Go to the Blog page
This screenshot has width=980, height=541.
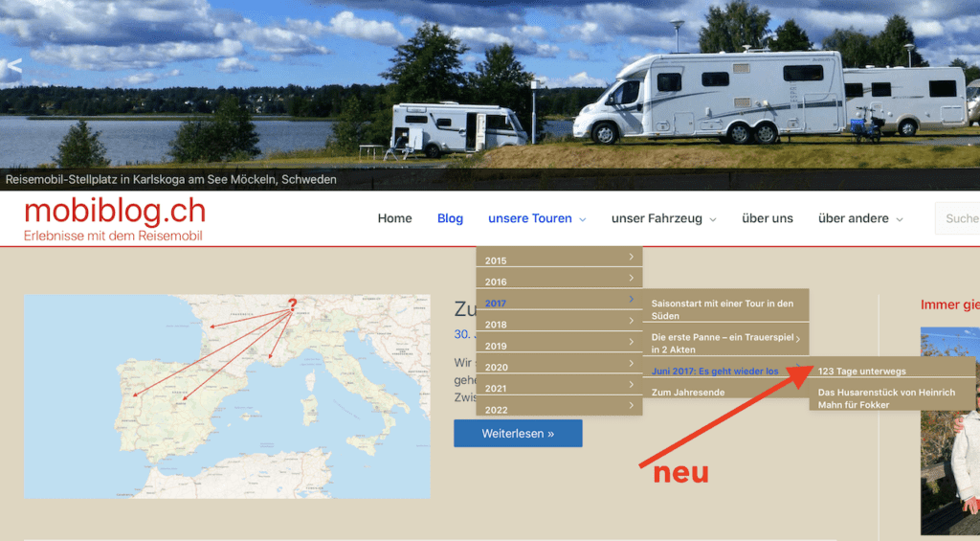(x=450, y=218)
